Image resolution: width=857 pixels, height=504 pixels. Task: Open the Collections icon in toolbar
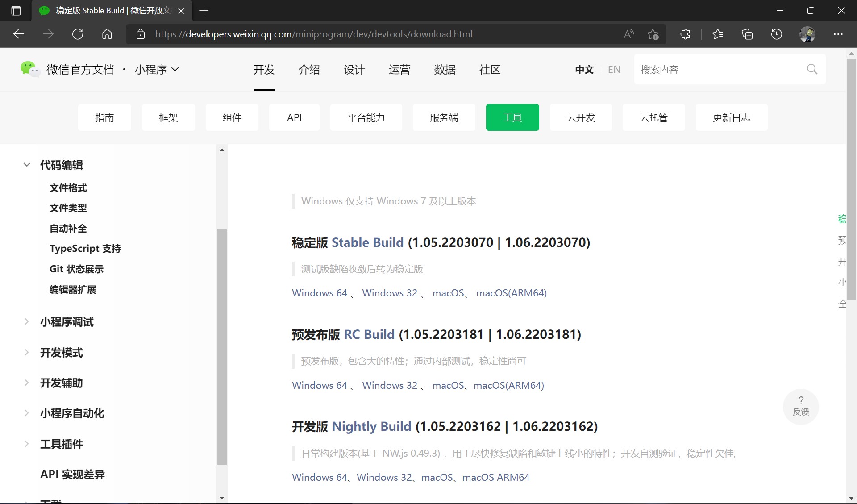pyautogui.click(x=747, y=34)
